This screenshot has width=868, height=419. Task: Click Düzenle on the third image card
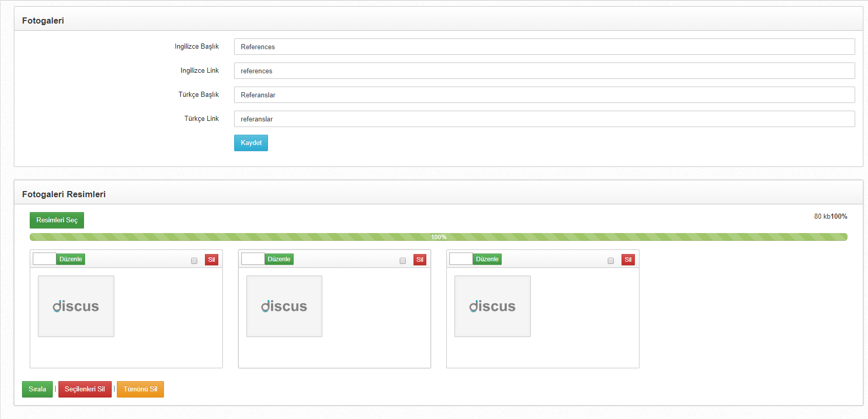(487, 259)
